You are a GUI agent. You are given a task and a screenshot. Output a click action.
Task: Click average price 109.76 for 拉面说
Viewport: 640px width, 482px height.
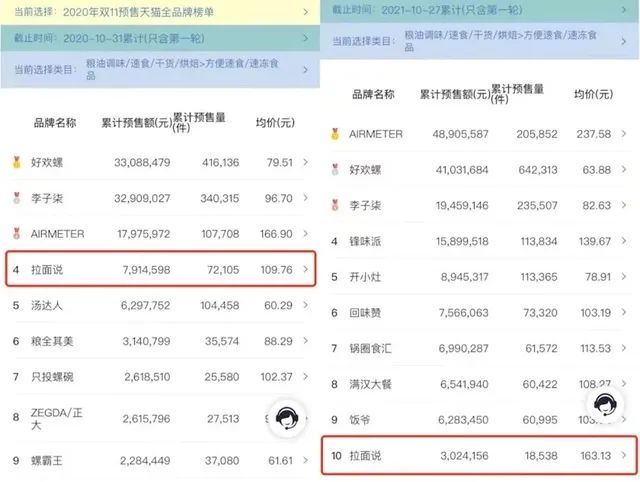(276, 270)
